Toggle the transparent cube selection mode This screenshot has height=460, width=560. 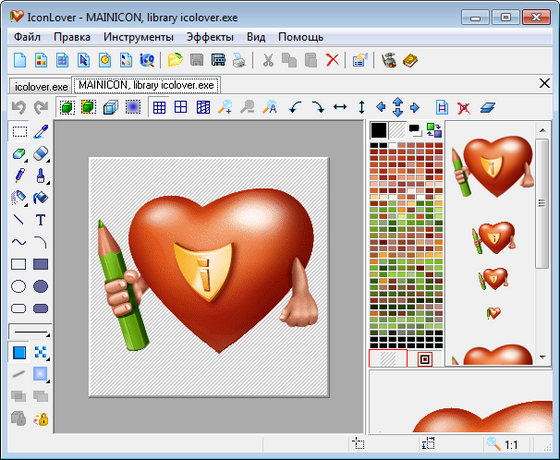tap(111, 107)
